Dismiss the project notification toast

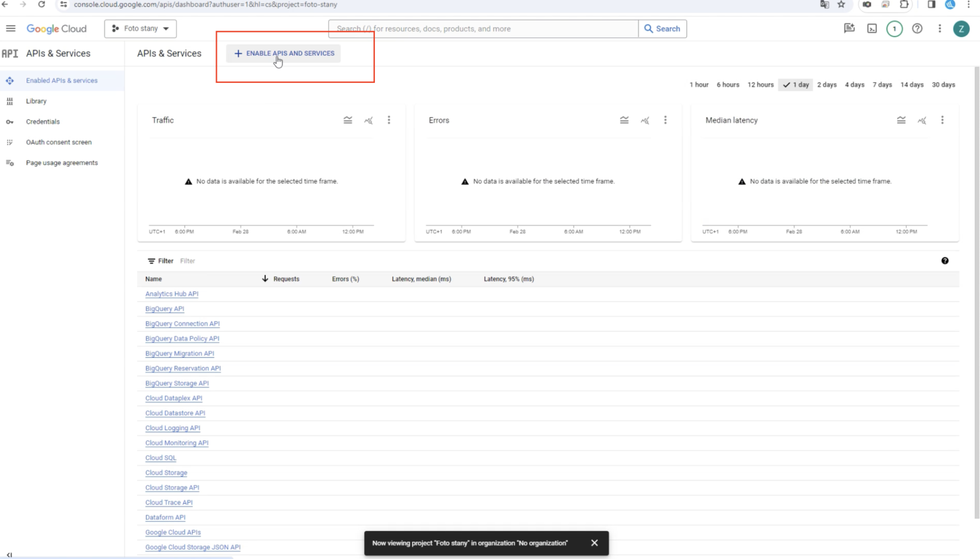tap(594, 543)
